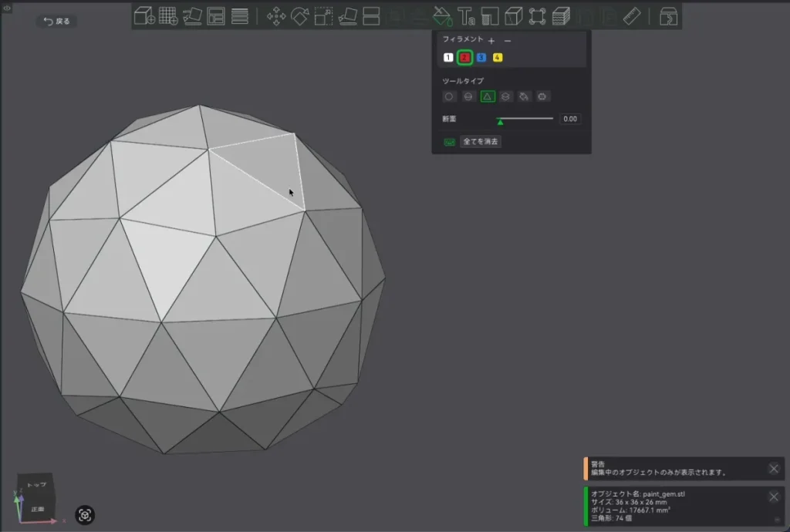
Task: Select the Text shape tool
Action: [466, 16]
